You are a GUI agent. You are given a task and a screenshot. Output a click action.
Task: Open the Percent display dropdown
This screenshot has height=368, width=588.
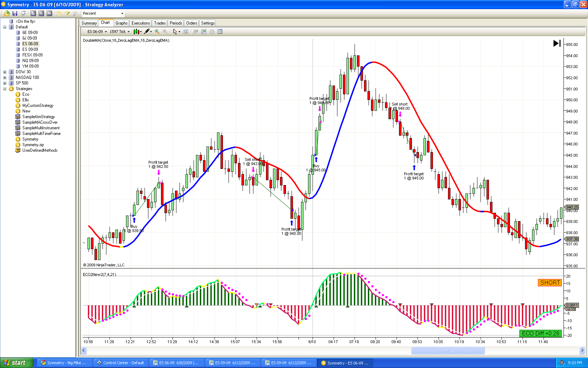pos(103,13)
